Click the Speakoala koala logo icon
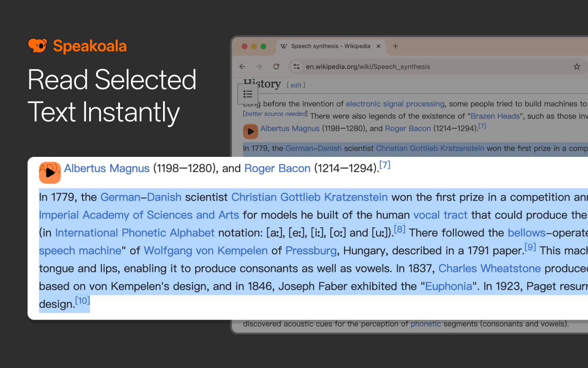 [x=38, y=46]
